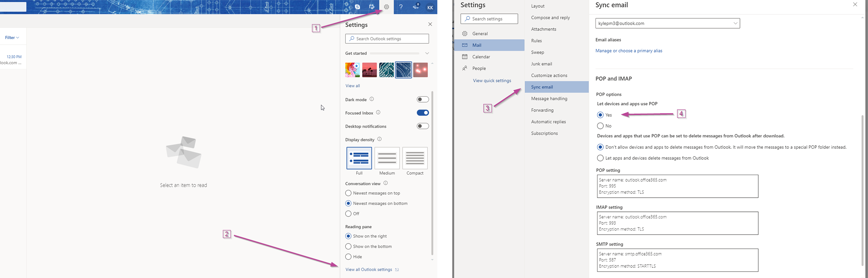
Task: Expand the Get started section chevron
Action: 427,53
